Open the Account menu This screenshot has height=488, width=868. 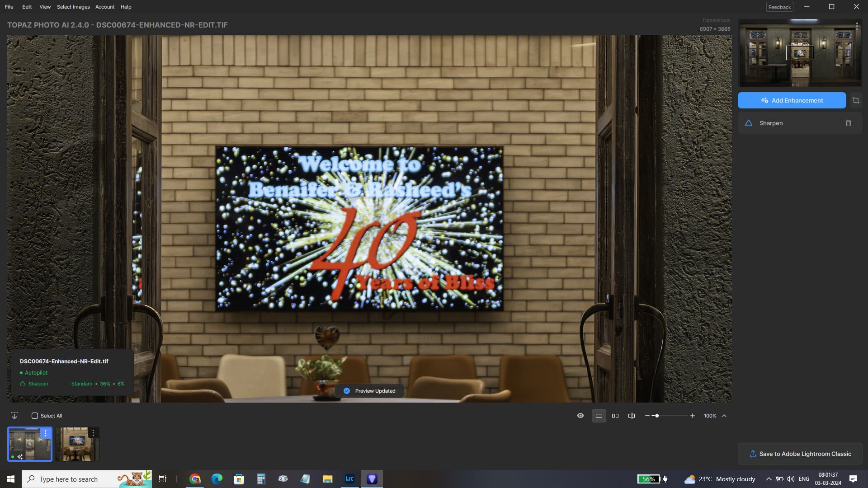click(x=104, y=7)
